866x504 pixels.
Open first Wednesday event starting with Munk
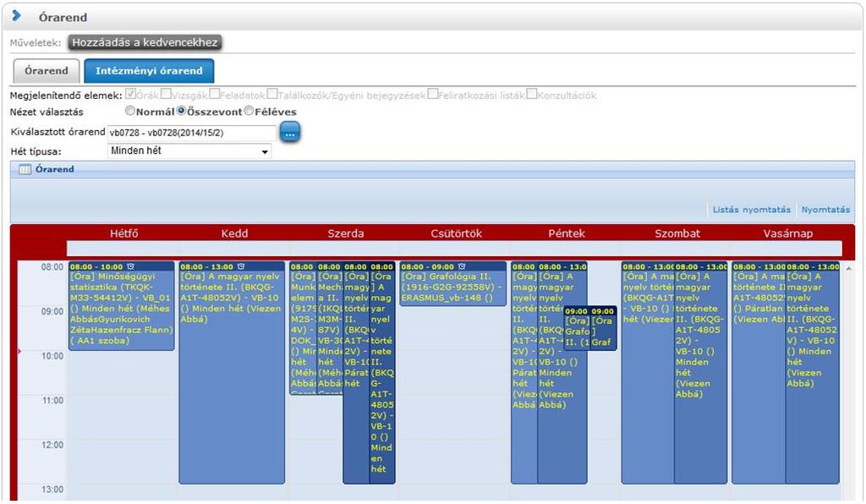point(303,328)
